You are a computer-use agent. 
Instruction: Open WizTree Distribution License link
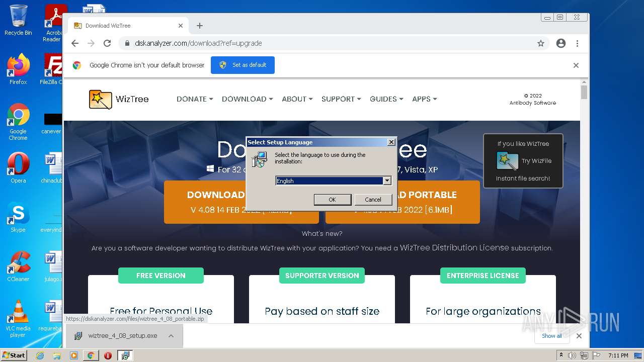[455, 248]
